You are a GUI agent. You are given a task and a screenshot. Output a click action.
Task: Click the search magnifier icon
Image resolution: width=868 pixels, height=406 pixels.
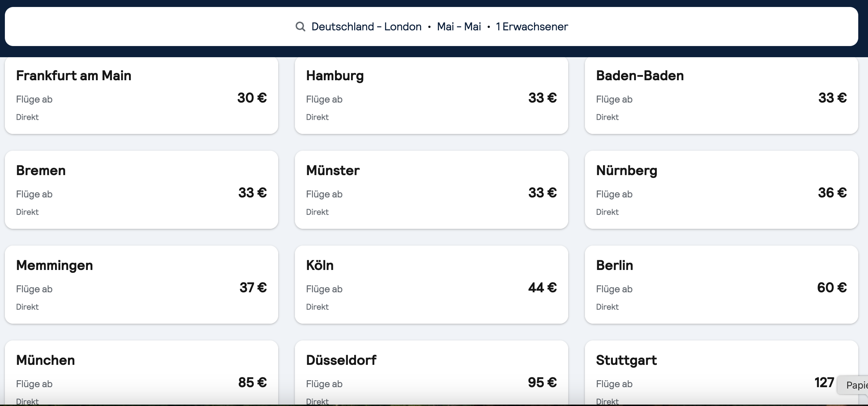tap(300, 27)
